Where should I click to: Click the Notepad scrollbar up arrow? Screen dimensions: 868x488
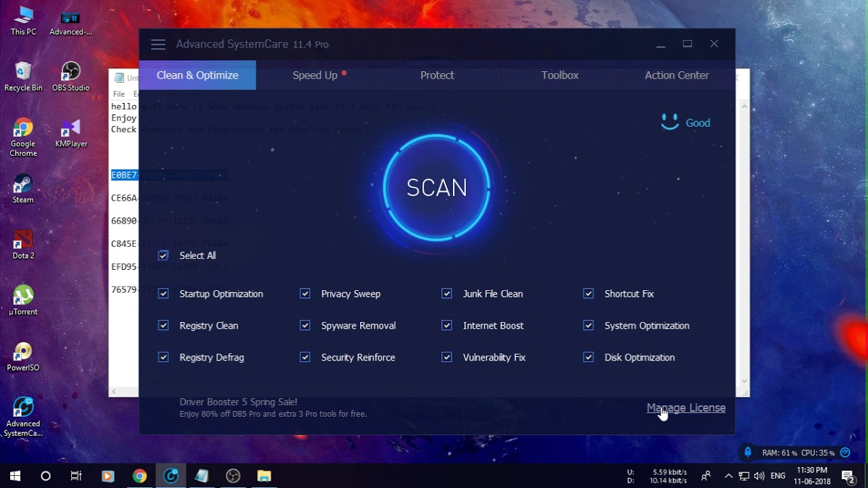tap(744, 106)
